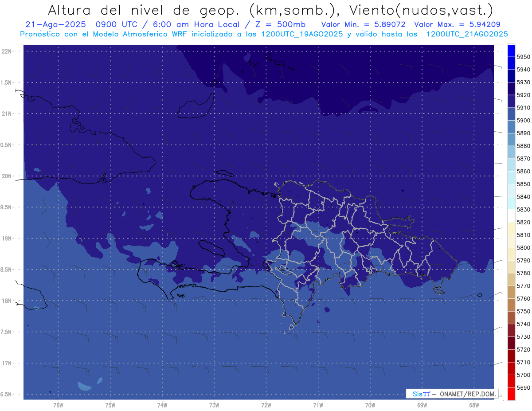Click 'Valor Max. = 5.94209' text

click(x=457, y=24)
